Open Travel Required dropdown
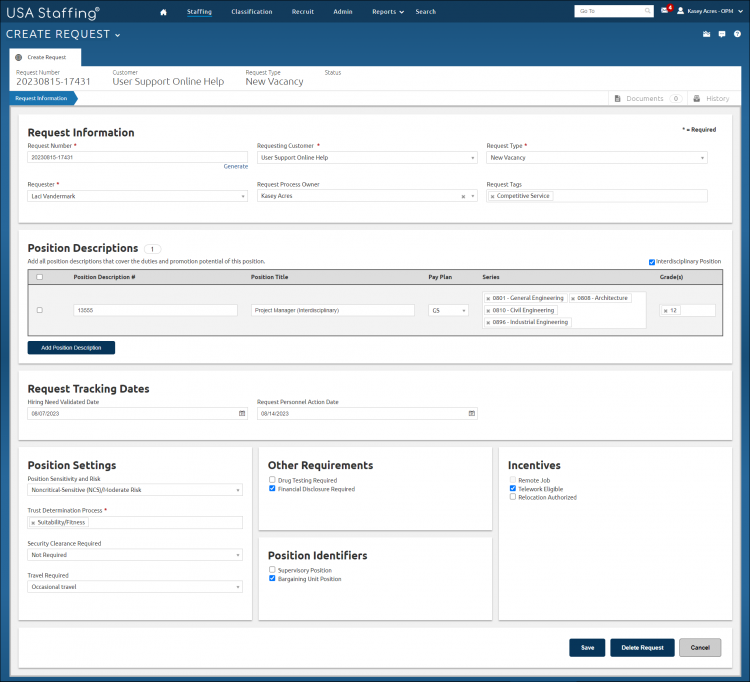Image resolution: width=750 pixels, height=682 pixels. 135,587
